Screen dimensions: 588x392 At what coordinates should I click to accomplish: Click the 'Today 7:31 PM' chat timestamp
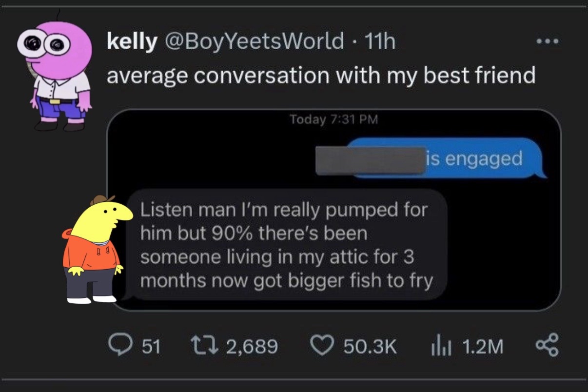pos(333,119)
